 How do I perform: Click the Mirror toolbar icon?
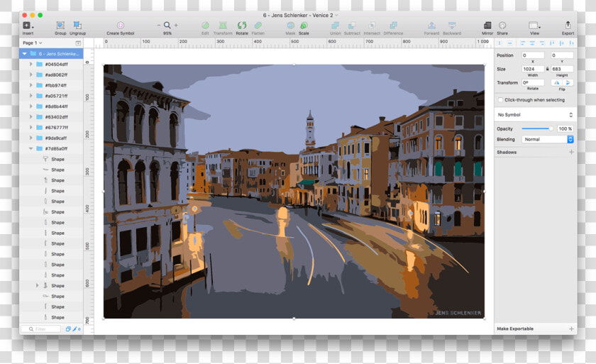487,25
